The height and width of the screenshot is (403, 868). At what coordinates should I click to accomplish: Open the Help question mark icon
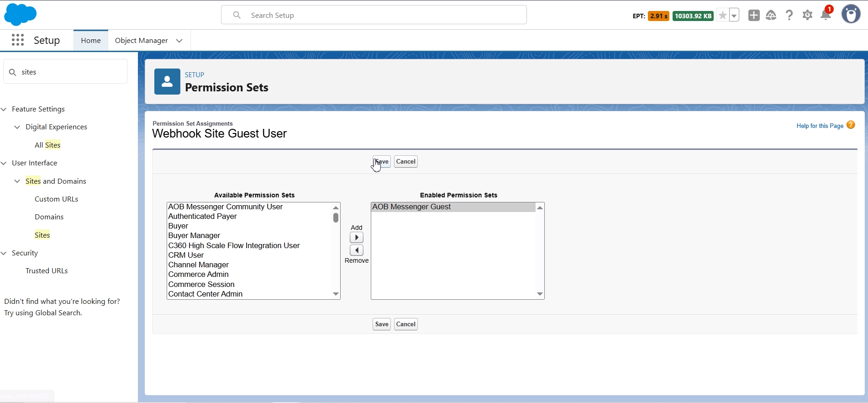(x=789, y=15)
